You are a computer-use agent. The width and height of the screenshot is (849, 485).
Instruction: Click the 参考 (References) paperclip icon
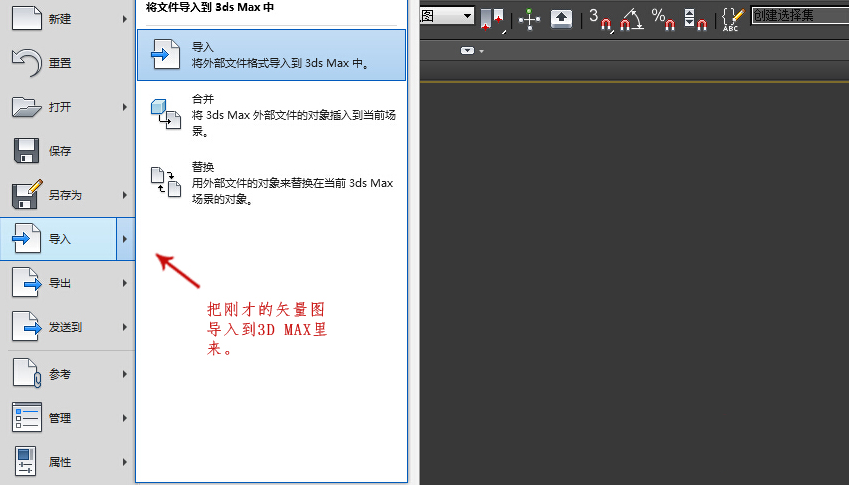[27, 373]
